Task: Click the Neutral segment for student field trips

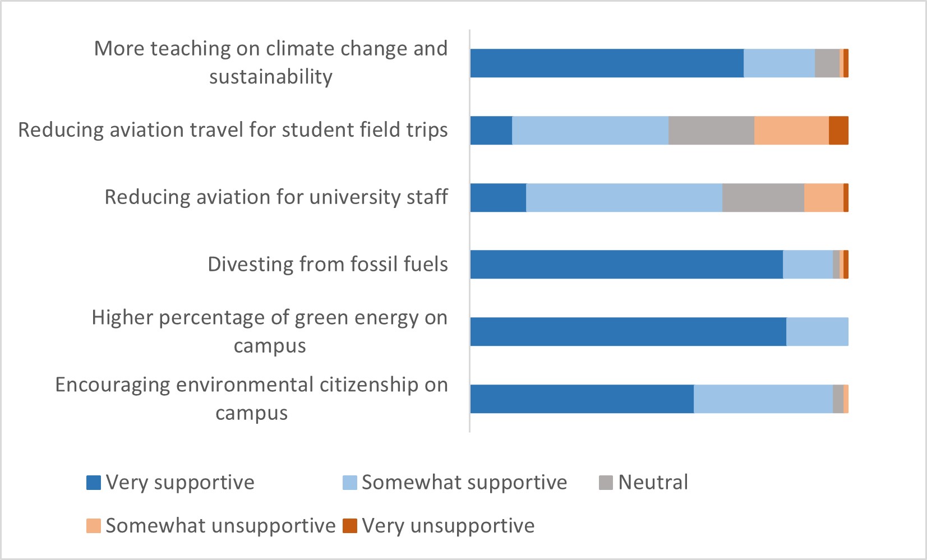Action: pos(711,130)
